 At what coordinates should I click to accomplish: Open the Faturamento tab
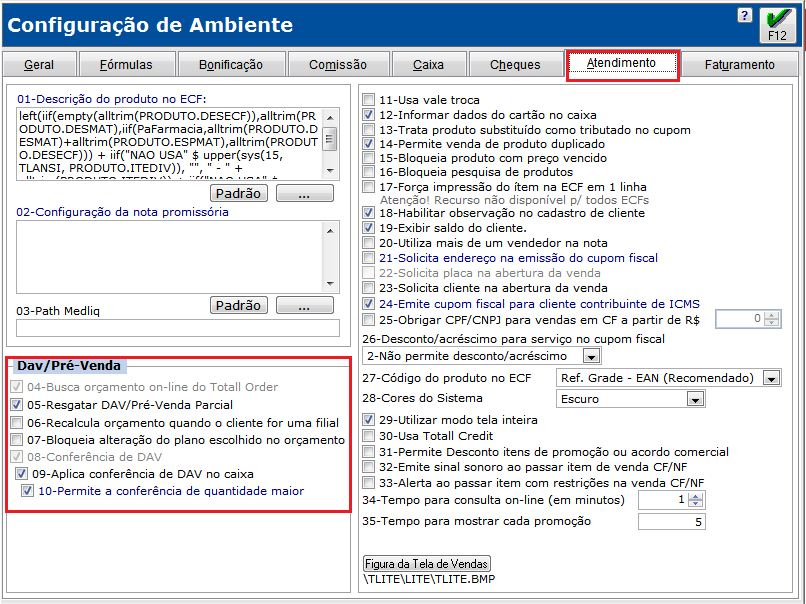tap(739, 65)
